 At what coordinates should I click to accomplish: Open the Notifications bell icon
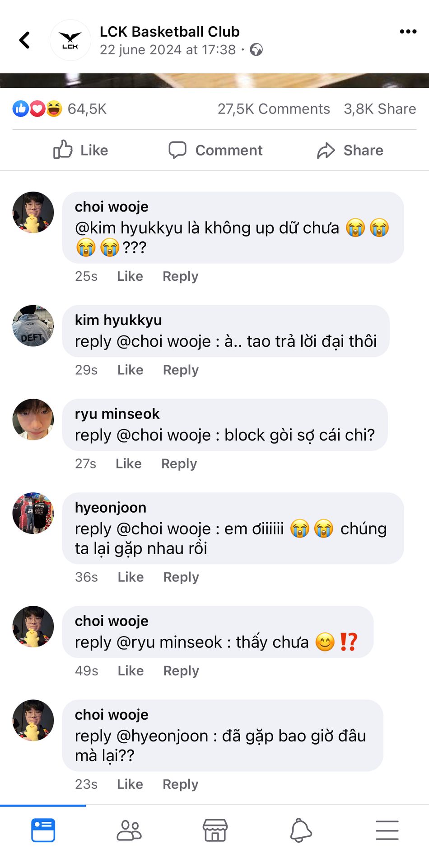tap(301, 830)
